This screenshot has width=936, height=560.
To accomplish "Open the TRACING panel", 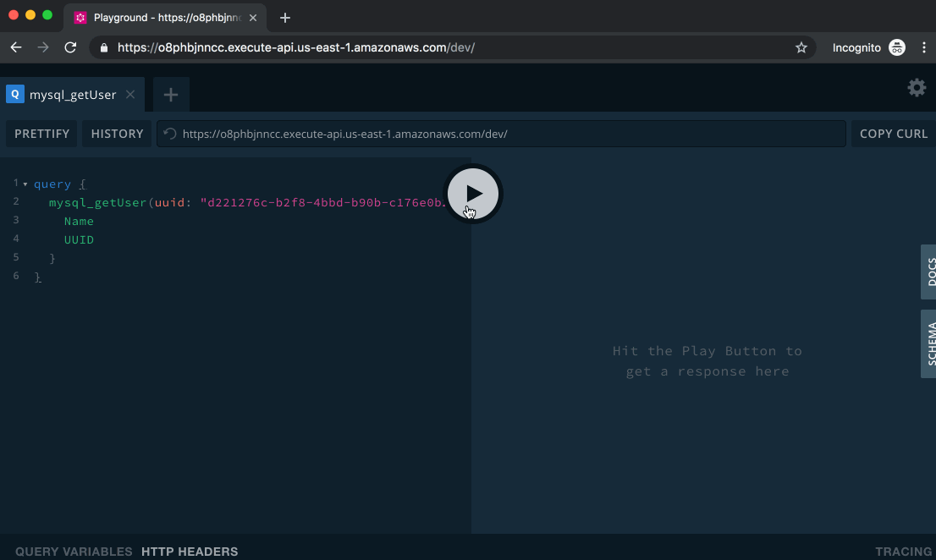I will tap(903, 552).
